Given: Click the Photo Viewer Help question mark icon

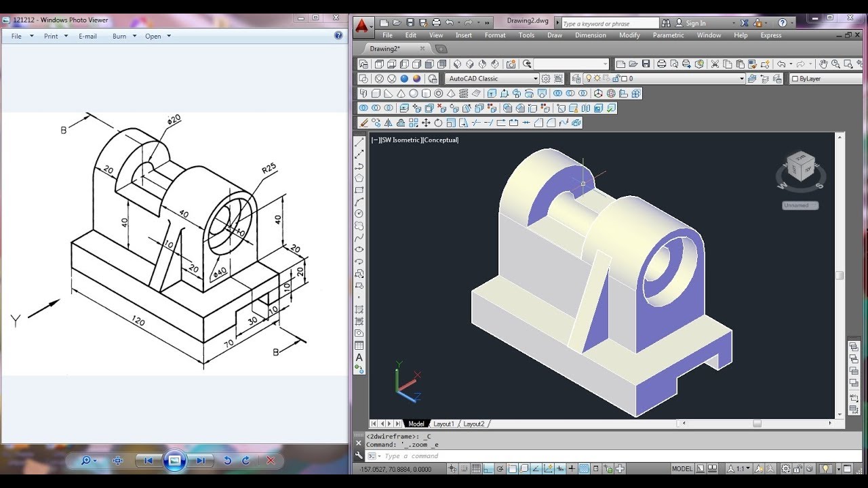Looking at the screenshot, I should coord(338,35).
